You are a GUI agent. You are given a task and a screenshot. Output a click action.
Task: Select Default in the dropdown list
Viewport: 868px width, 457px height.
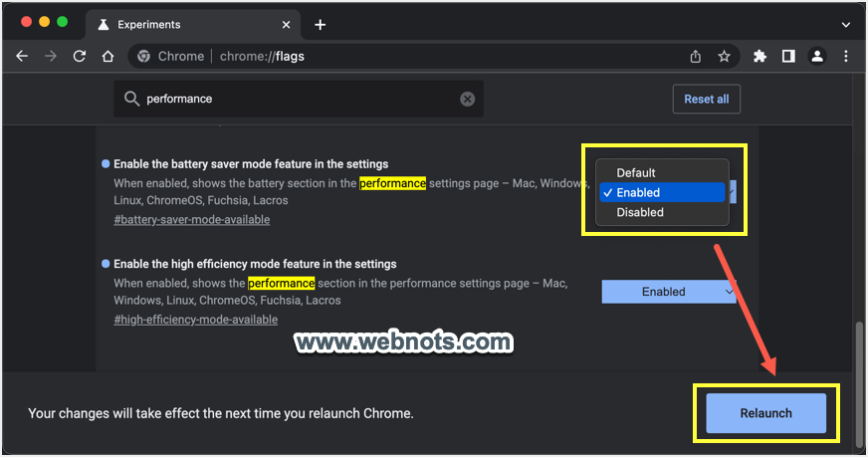636,173
